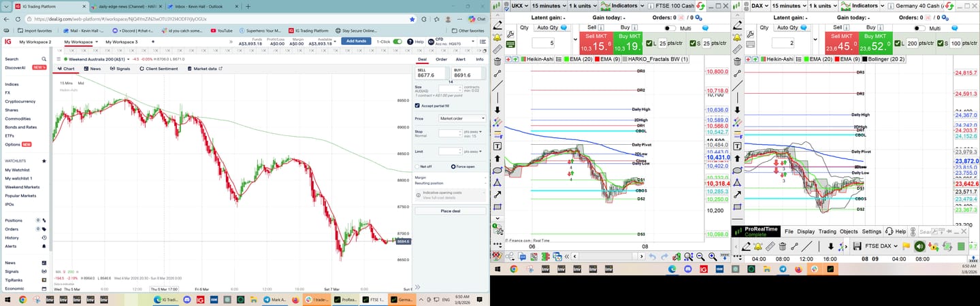Click the search magnifier in IG sidebar
Image resolution: width=980 pixels, height=306 pixels.
click(x=44, y=59)
